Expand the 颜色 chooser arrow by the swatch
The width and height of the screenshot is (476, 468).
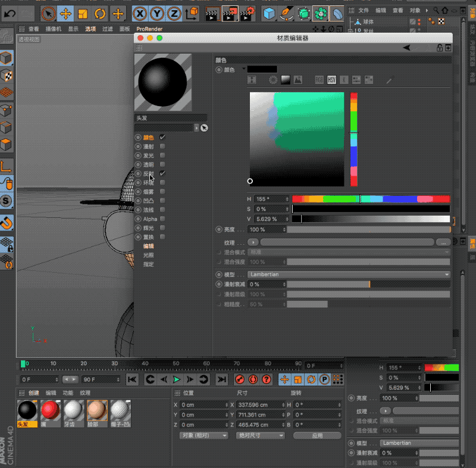(243, 69)
